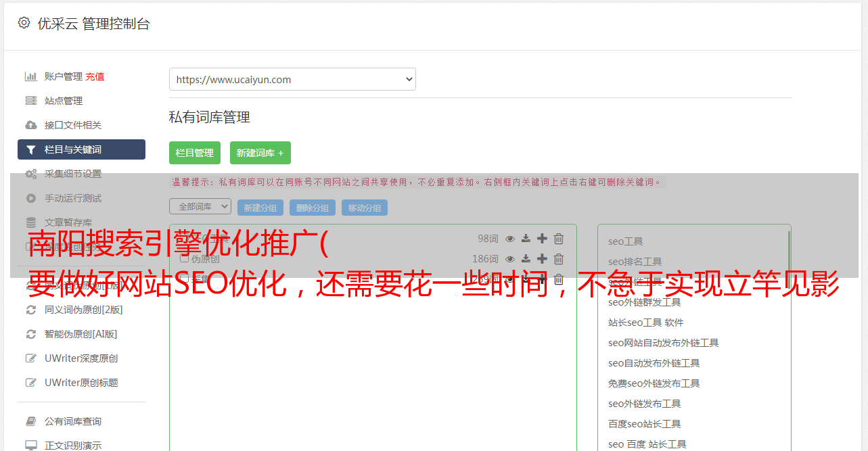Click the gears icon for 采集细节设置
The width and height of the screenshot is (868, 451).
tap(31, 174)
